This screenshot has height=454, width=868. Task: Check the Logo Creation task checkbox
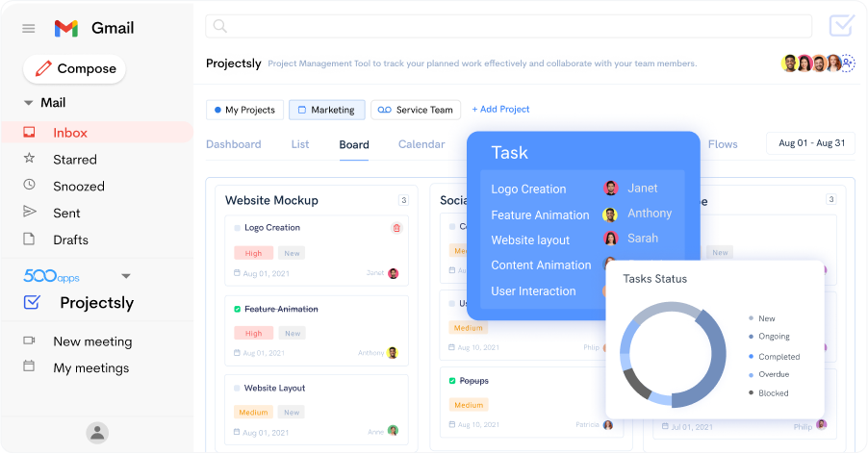[238, 228]
